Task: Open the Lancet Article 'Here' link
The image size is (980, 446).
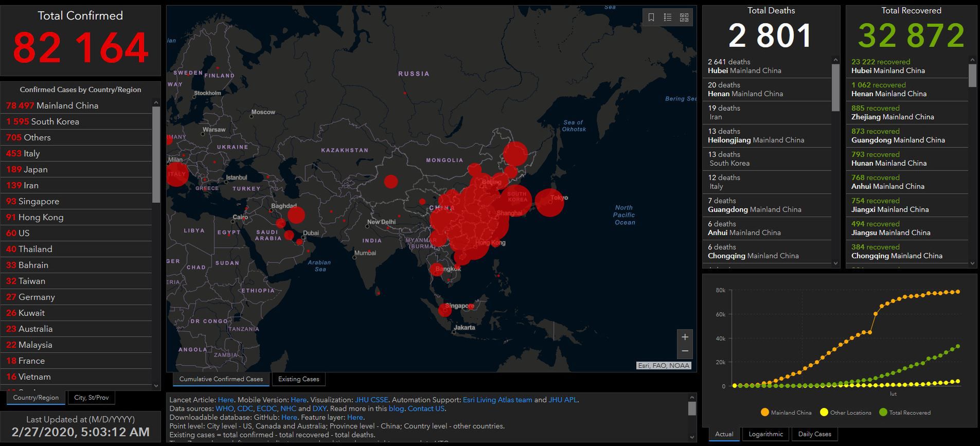Action: click(x=226, y=400)
